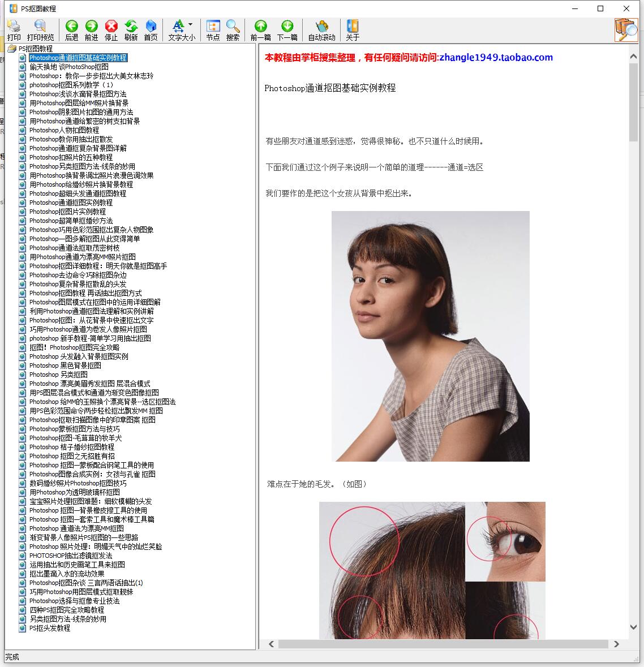Open 用Photoshop为透明玻璃杯抠图
Screen dimensions: 644x667
(74, 492)
